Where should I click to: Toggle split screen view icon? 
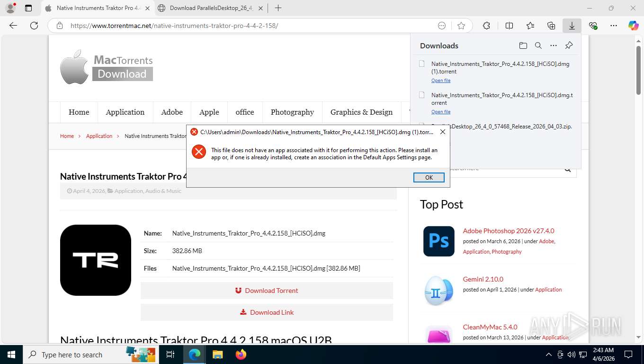509,26
